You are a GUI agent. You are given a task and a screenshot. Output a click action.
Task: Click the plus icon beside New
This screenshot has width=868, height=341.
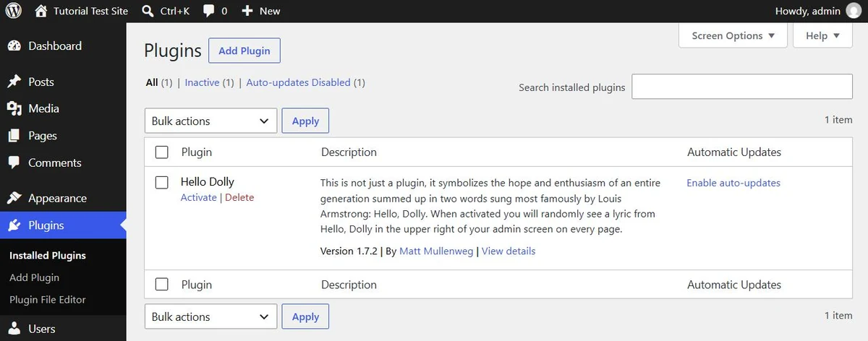point(247,11)
